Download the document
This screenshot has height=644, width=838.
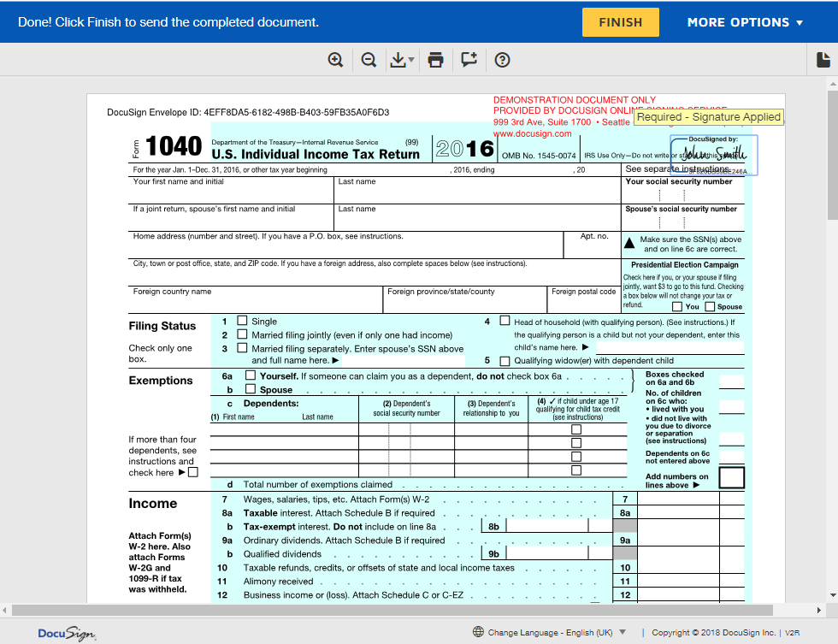coord(398,60)
